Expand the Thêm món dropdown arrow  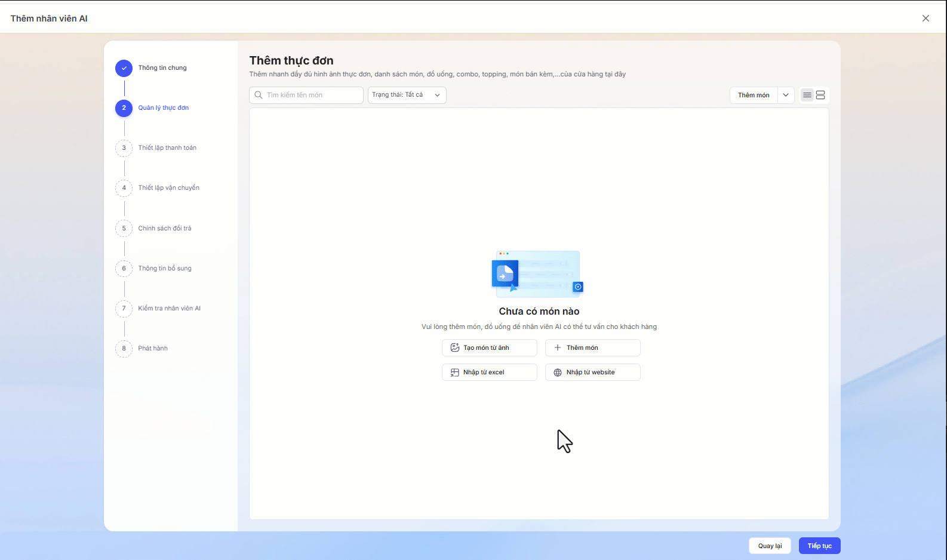(x=786, y=95)
